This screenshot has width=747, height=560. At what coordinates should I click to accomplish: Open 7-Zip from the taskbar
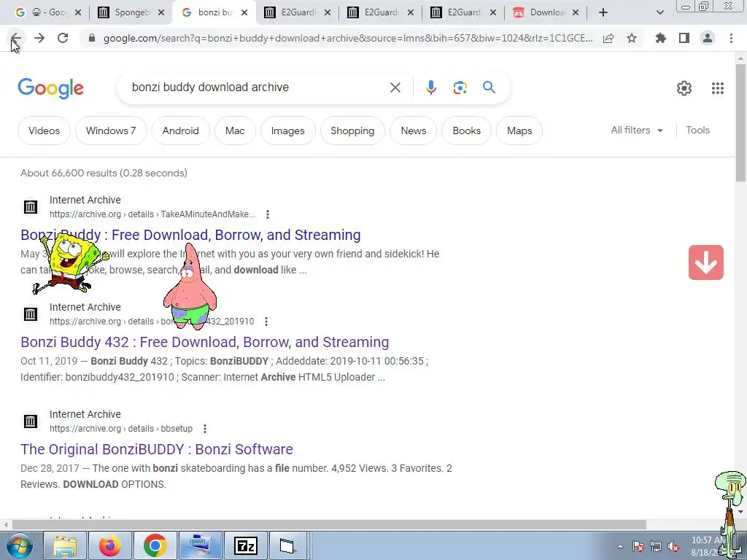click(246, 545)
